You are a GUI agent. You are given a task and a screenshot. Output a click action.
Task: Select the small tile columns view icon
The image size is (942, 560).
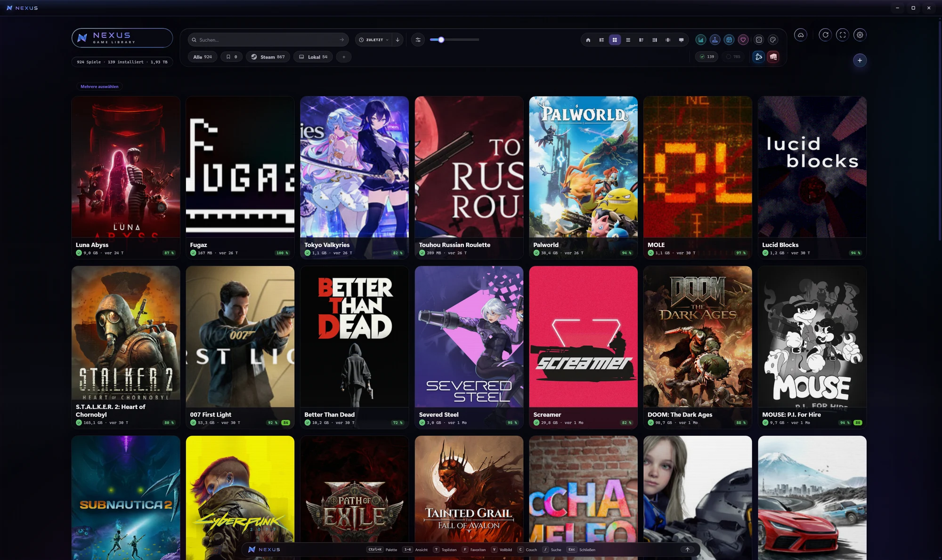[654, 40]
